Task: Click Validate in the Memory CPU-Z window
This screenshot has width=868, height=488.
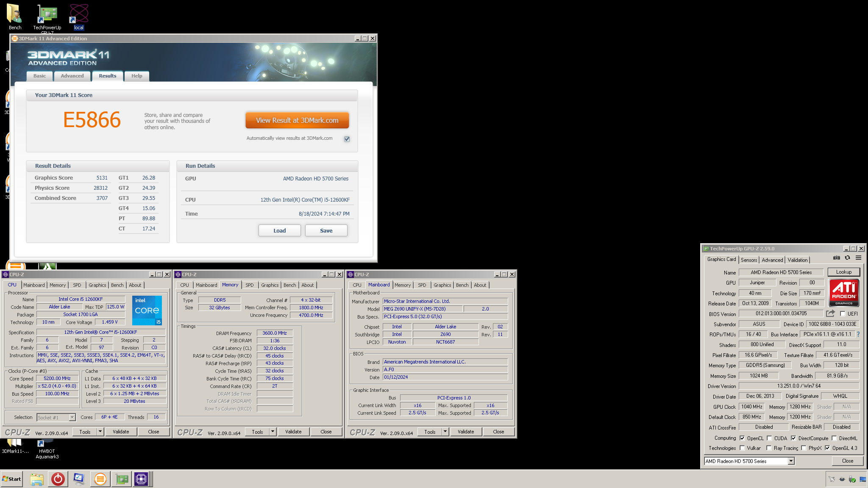Action: [x=293, y=432]
